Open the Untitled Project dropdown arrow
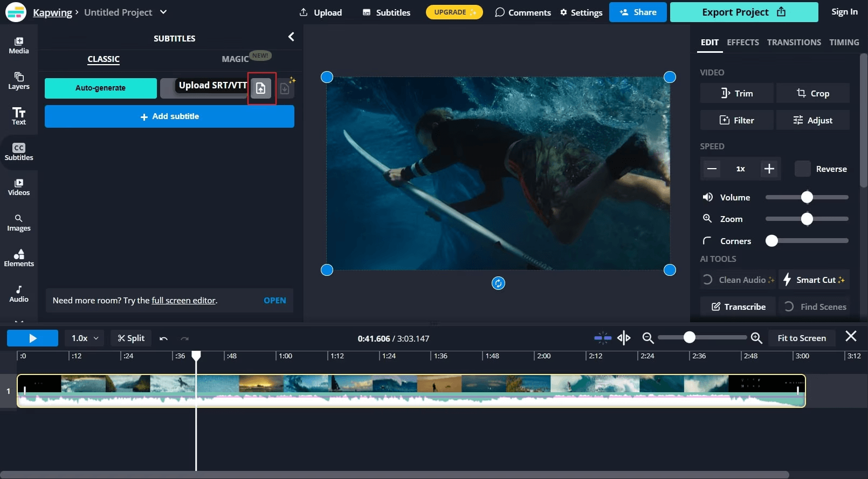Viewport: 868px width, 479px height. tap(163, 12)
